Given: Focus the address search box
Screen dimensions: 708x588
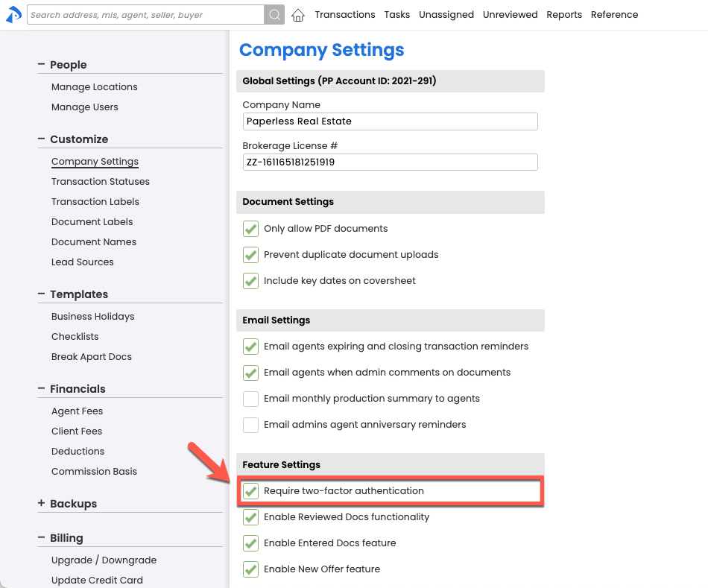Looking at the screenshot, I should [x=145, y=15].
